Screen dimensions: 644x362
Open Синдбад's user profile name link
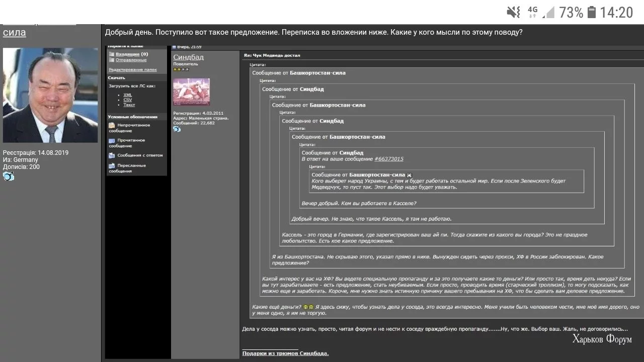point(188,57)
